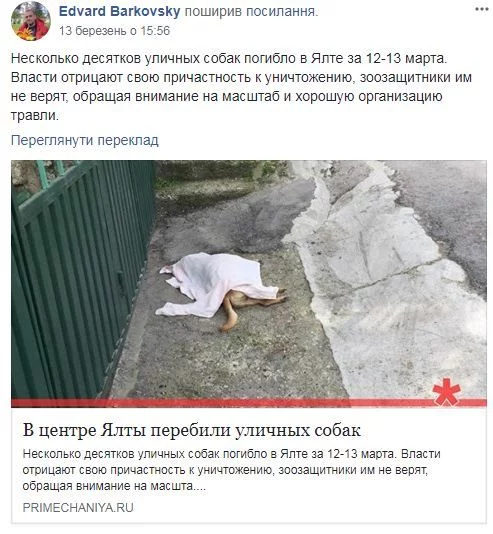Click blank space inside link card footer
The image size is (493, 534).
[306, 507]
